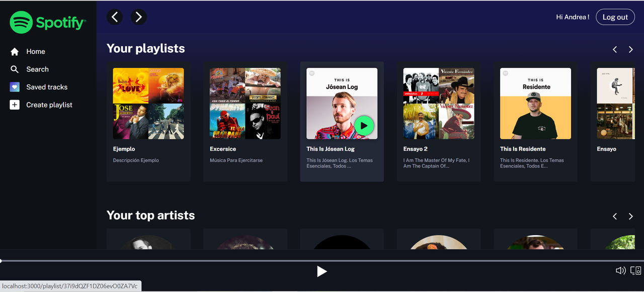Click the Your playlists heading
This screenshot has width=644, height=292.
pos(146,49)
